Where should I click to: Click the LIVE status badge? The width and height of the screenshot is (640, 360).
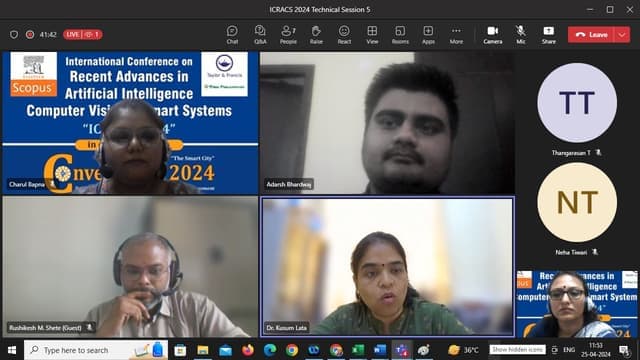(x=82, y=34)
